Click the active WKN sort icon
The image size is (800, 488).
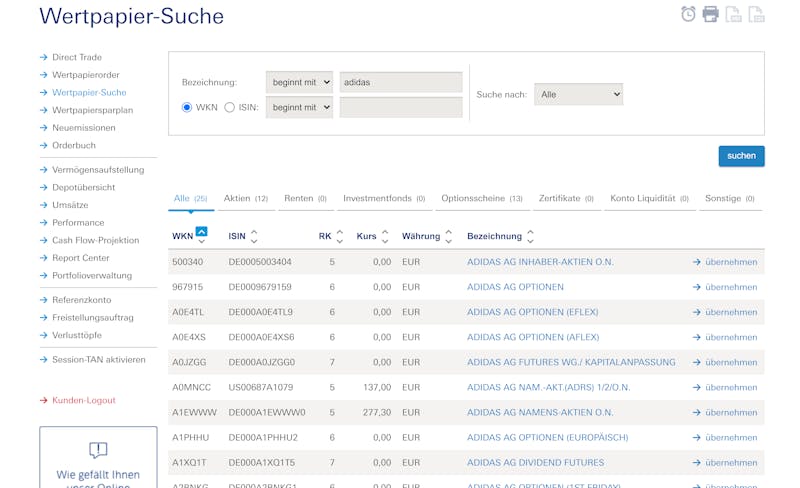pos(202,231)
